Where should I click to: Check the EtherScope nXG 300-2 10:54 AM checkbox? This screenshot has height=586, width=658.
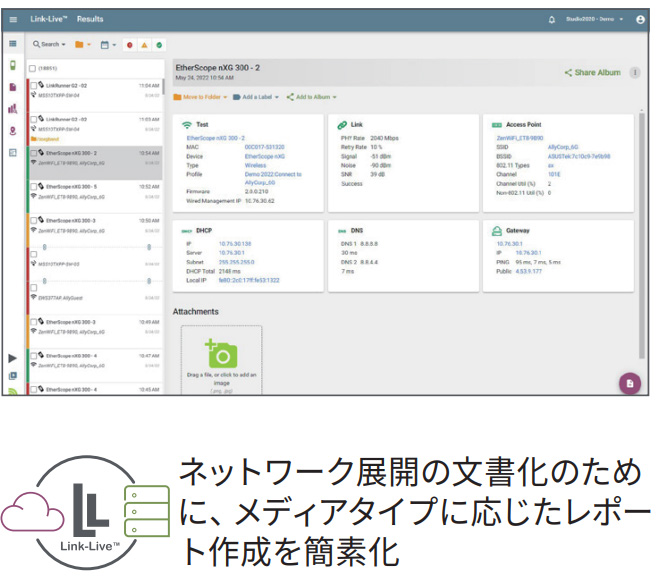point(34,153)
